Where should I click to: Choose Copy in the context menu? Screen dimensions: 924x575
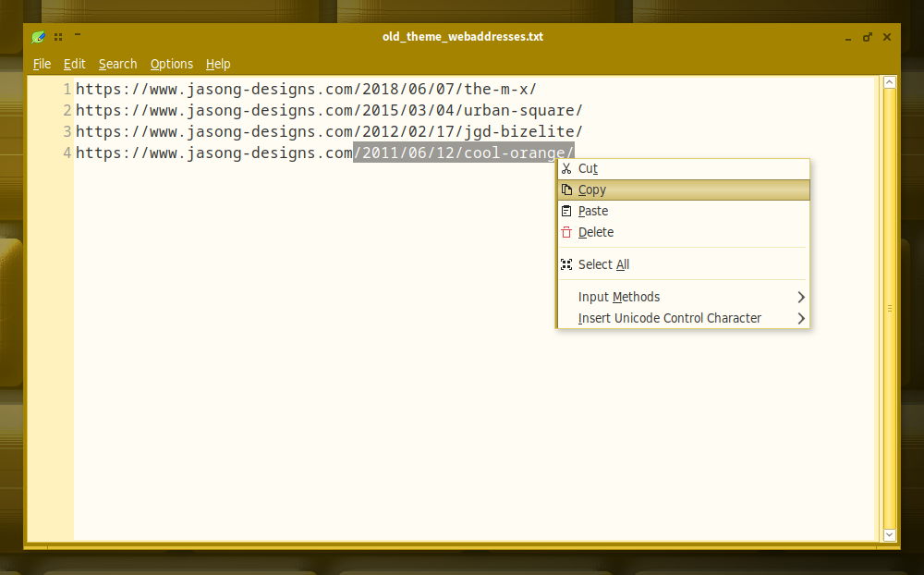(x=684, y=190)
